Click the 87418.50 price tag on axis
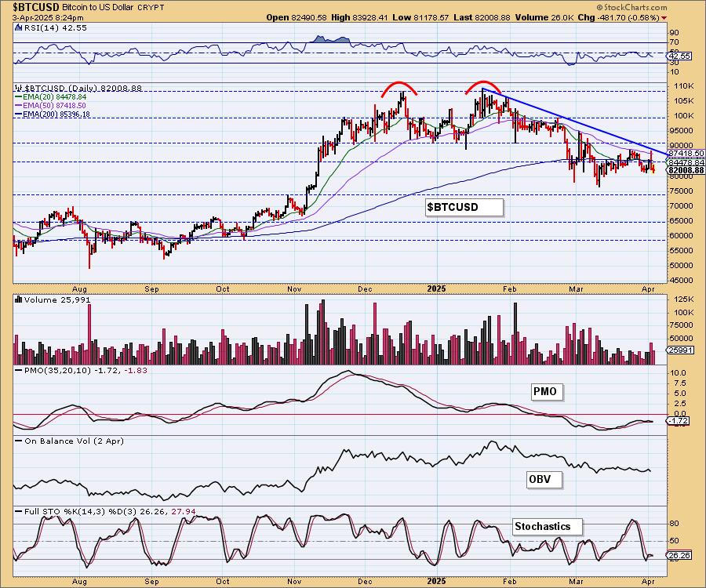Screen dimensions: 706x588 tap(686, 154)
